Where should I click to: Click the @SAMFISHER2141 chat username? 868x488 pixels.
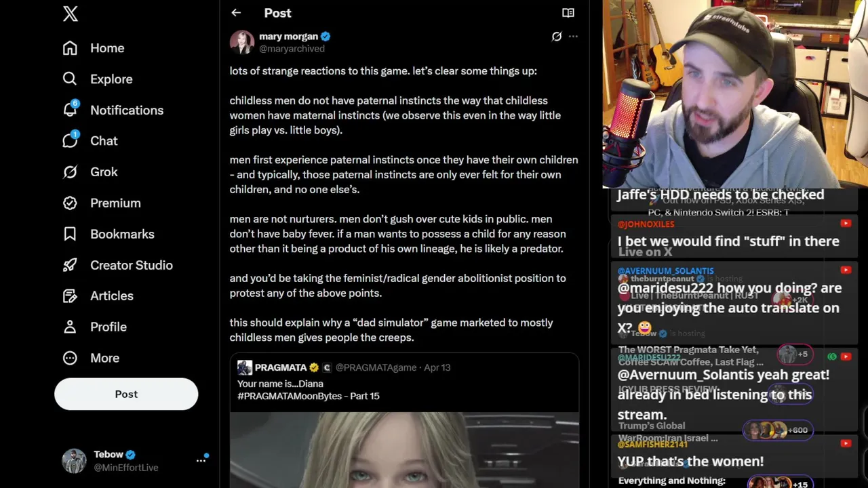coord(652,444)
